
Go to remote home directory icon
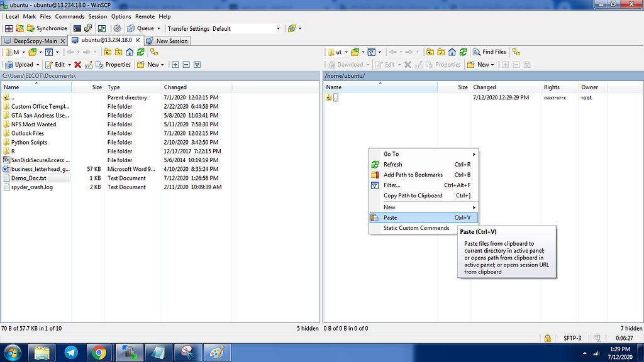tap(452, 52)
